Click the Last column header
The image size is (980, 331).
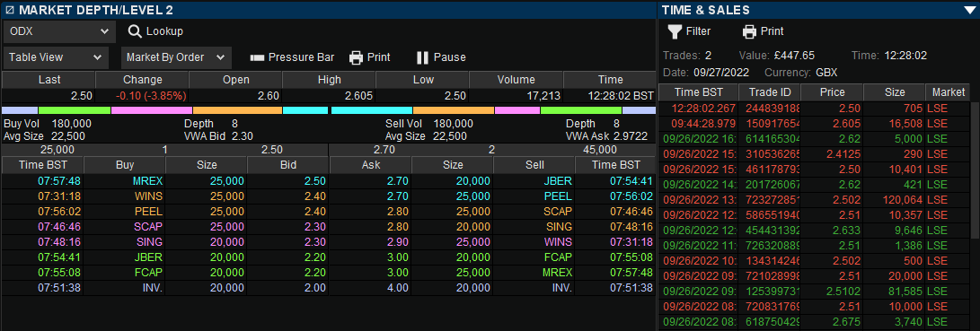click(x=49, y=80)
